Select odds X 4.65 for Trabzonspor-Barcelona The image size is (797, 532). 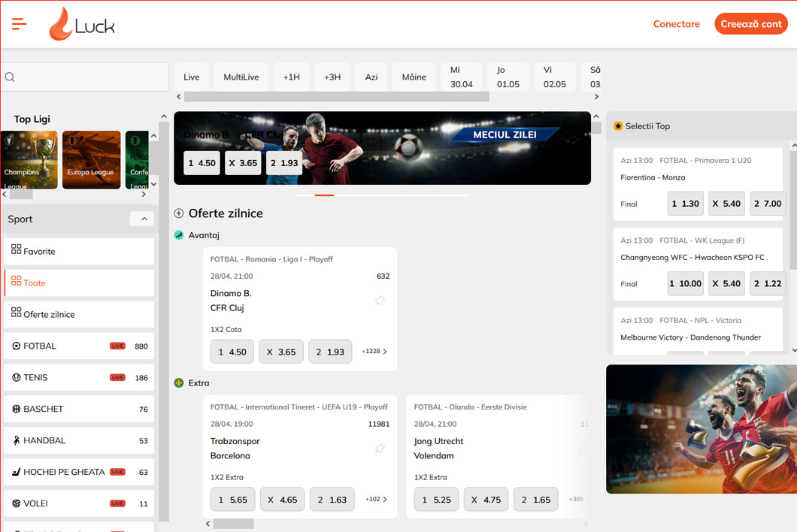click(x=282, y=500)
